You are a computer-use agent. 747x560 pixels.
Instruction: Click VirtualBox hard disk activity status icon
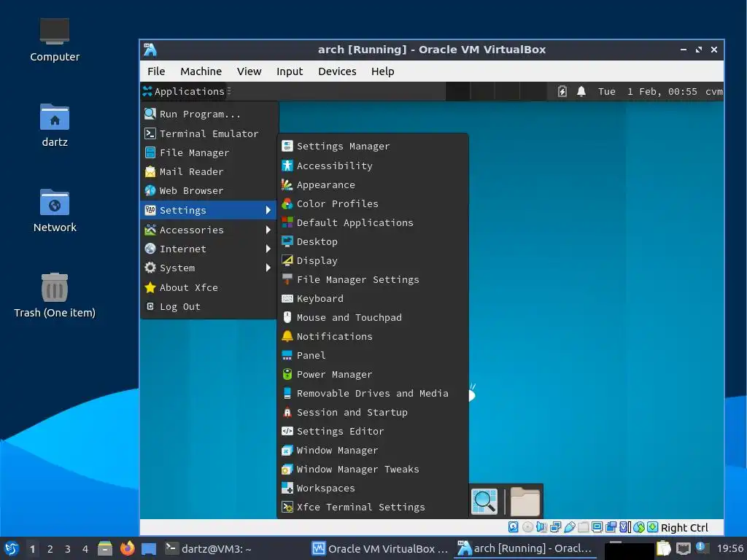click(x=513, y=527)
